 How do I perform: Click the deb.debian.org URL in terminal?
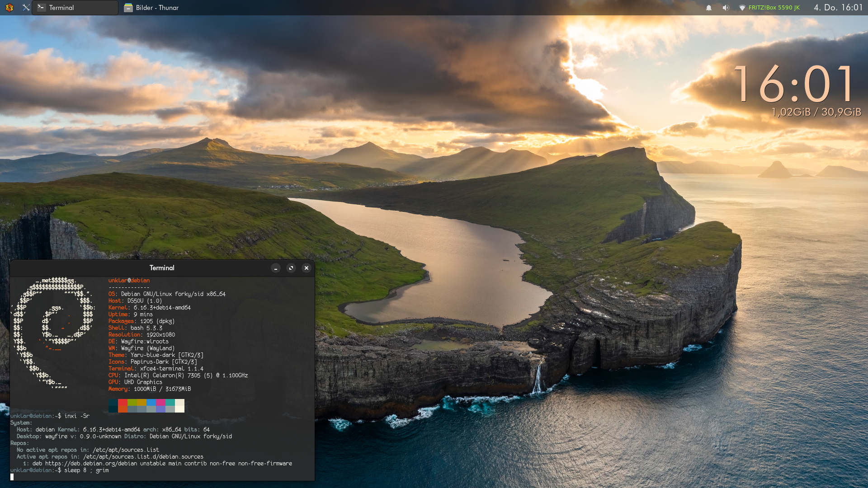pos(91,464)
